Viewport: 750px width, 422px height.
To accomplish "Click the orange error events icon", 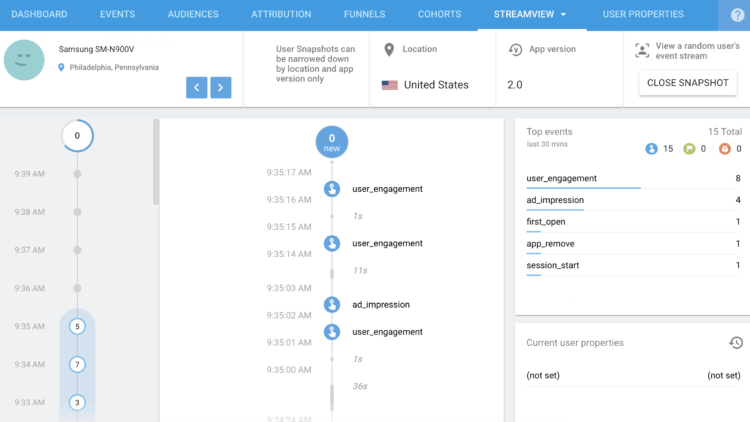I will pos(725,149).
